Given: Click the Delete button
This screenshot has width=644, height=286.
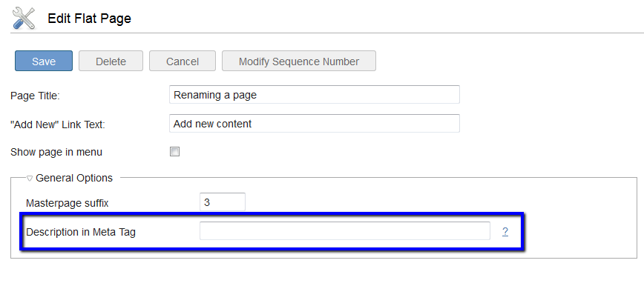Looking at the screenshot, I should [x=111, y=61].
